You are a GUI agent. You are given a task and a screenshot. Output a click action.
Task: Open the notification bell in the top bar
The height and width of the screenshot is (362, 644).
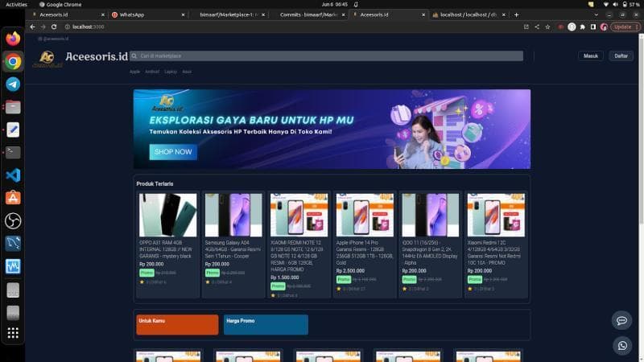point(356,4)
